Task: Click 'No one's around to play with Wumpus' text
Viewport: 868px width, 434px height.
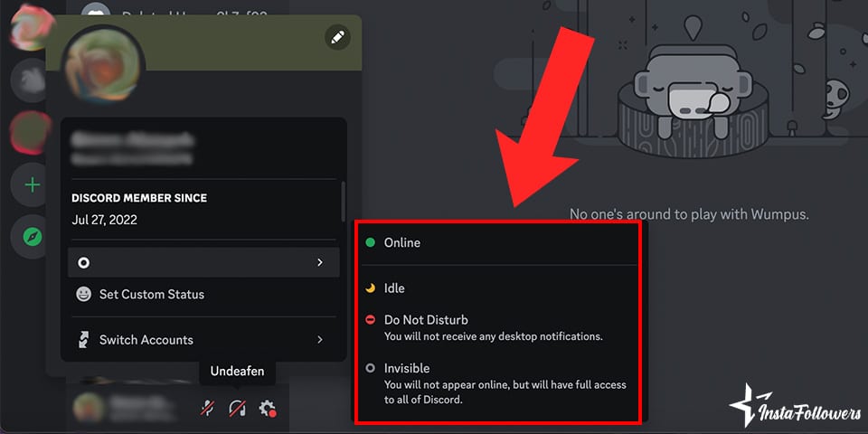Action: click(689, 213)
